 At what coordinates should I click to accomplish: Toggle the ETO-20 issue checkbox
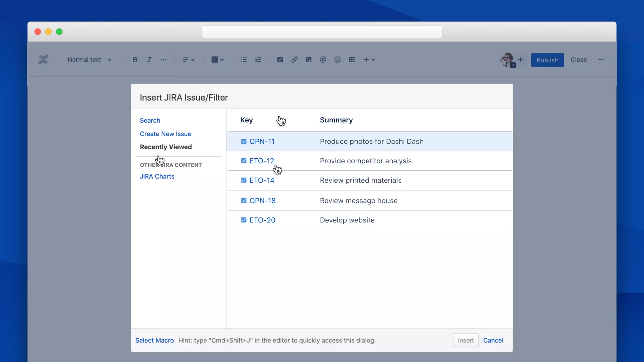pos(244,220)
